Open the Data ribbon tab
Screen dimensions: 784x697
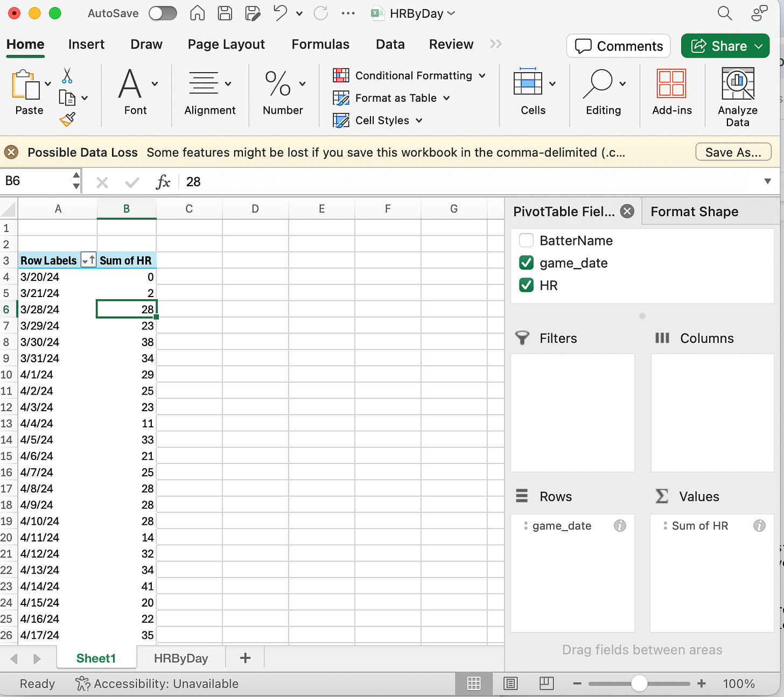click(x=390, y=44)
